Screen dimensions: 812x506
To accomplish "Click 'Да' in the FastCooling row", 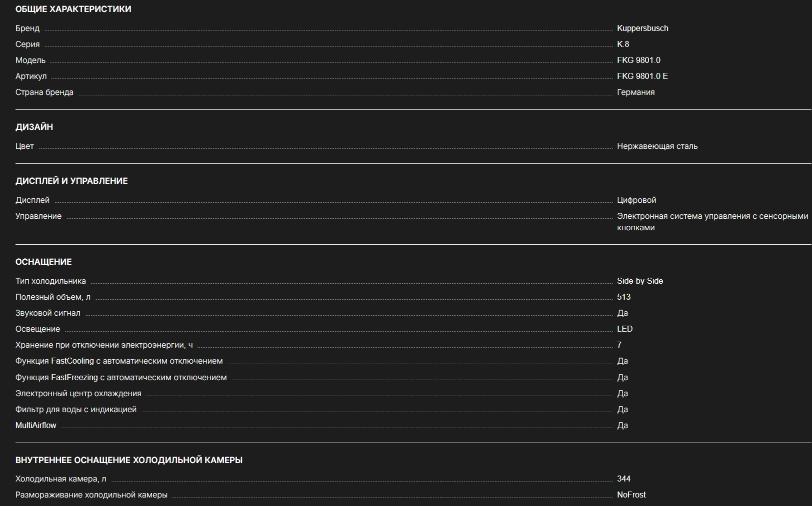I will [x=622, y=361].
